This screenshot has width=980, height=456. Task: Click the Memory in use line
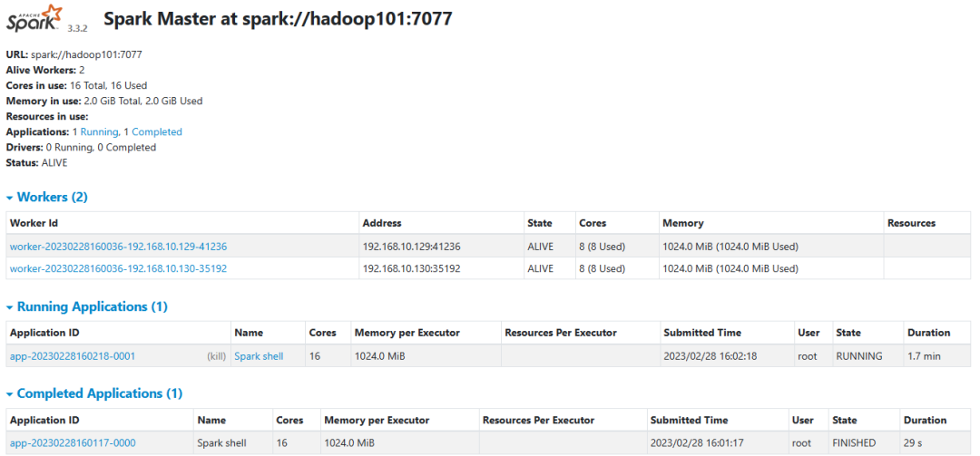pyautogui.click(x=104, y=101)
